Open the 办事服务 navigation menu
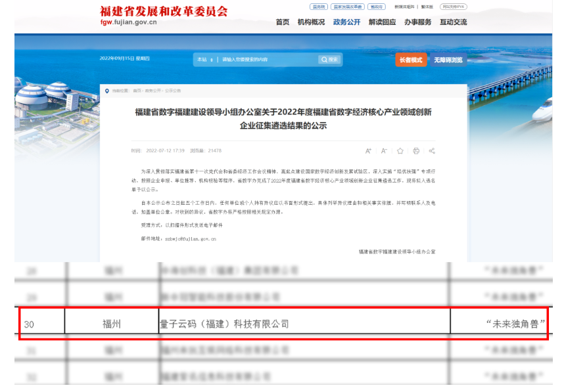This screenshot has width=564, height=392. pos(418,22)
